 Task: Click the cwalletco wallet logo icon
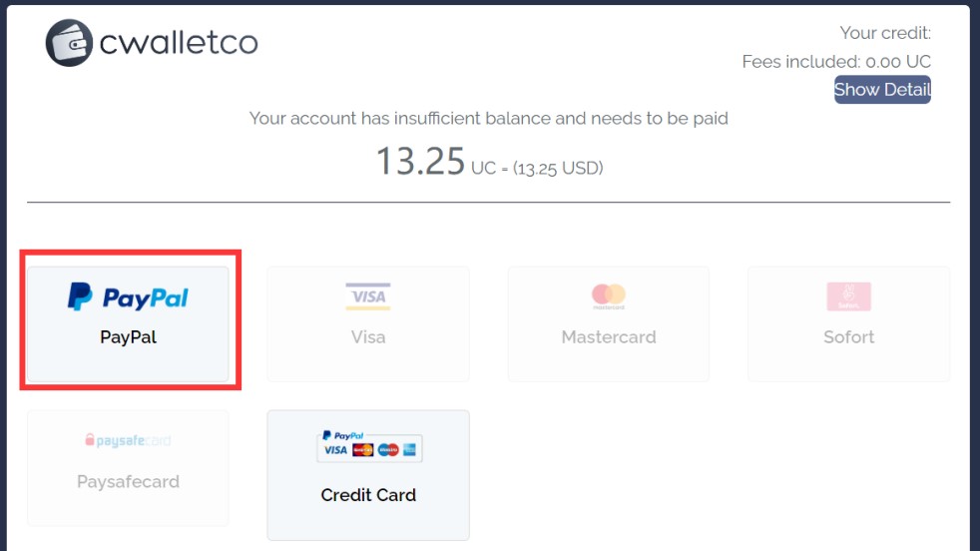(x=69, y=43)
